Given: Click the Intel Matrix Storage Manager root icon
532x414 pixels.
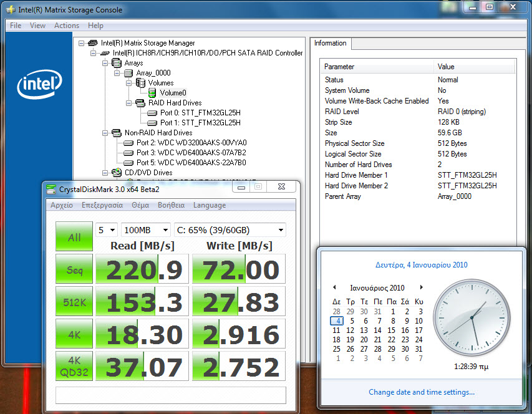Looking at the screenshot, I should (x=93, y=43).
